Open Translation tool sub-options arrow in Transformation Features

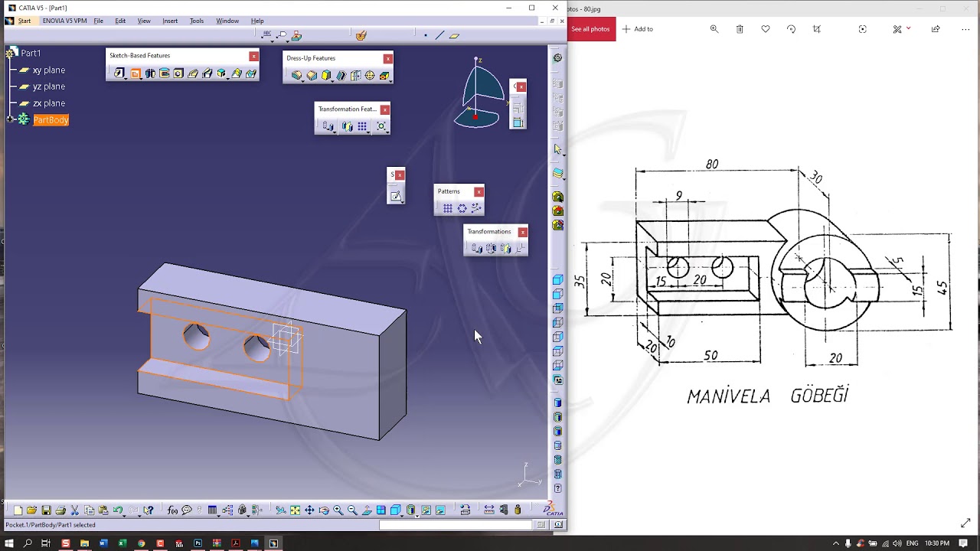(x=335, y=132)
